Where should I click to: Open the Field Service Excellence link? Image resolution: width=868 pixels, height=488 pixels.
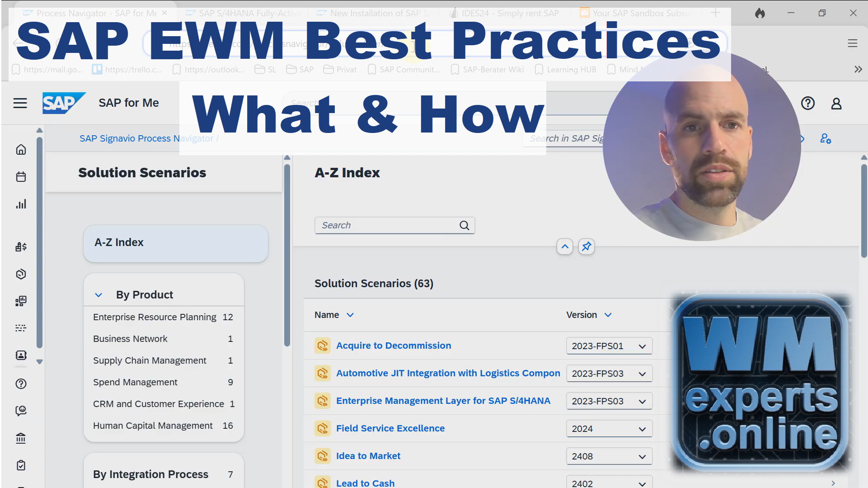pos(390,428)
